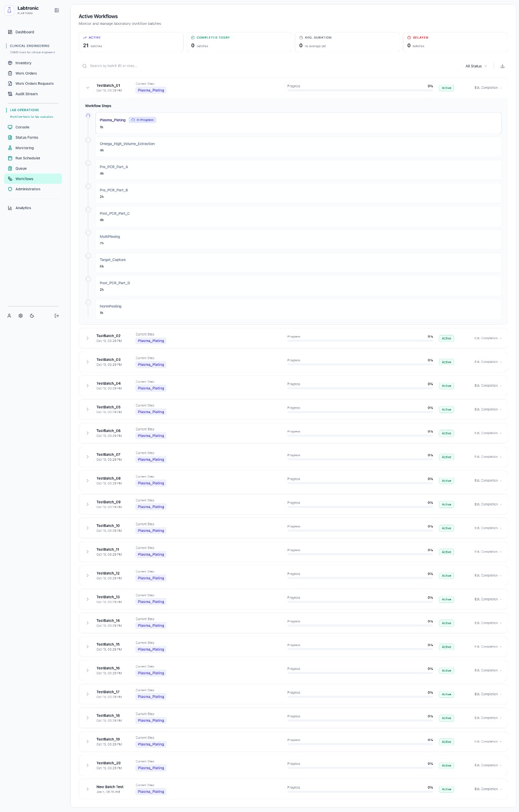
Task: Expand the TestBatch_17 row chevron
Action: tap(88, 694)
